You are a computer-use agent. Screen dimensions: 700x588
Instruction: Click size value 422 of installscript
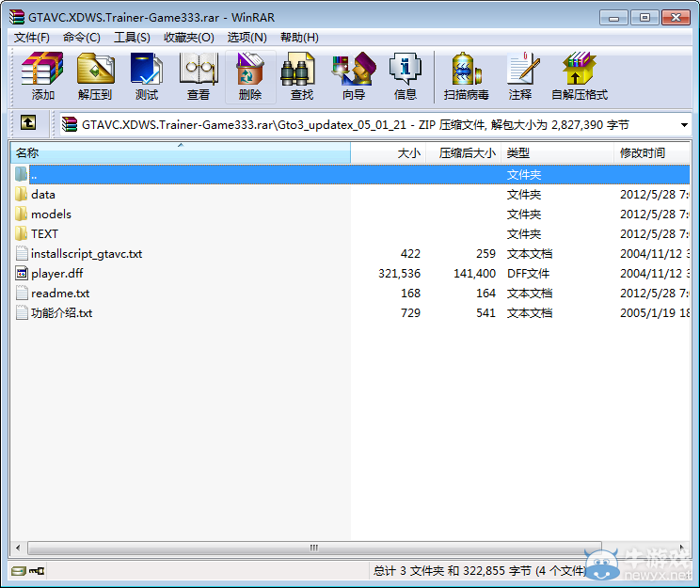[x=410, y=254]
